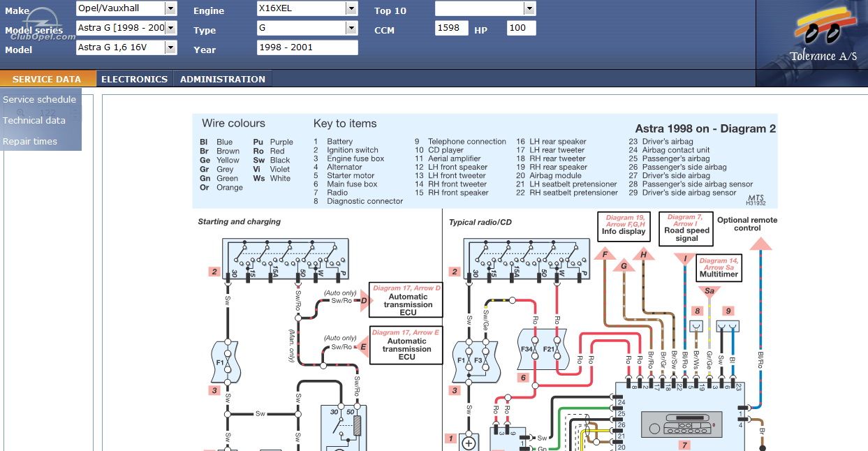This screenshot has height=451, width=868.
Task: Click the pink arrow labelled H
Action: (644, 255)
